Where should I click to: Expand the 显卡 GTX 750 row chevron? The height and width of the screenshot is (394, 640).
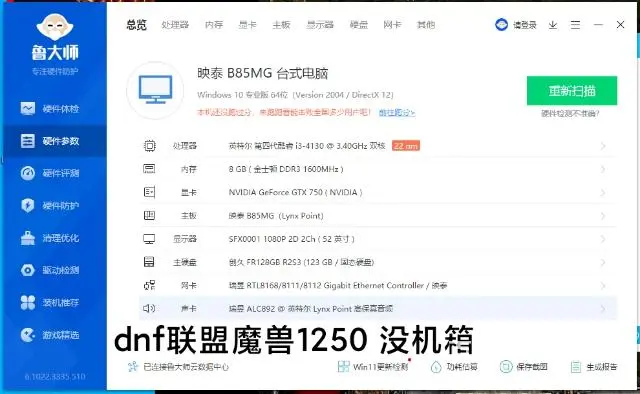coord(603,192)
